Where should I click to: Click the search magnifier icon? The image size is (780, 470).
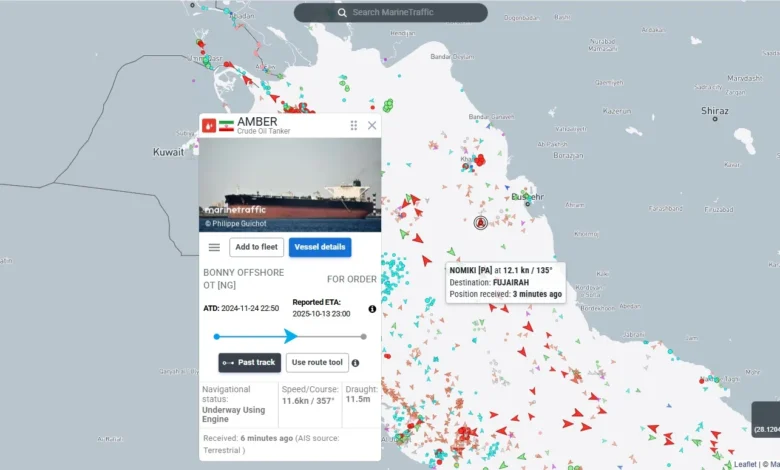coord(342,13)
